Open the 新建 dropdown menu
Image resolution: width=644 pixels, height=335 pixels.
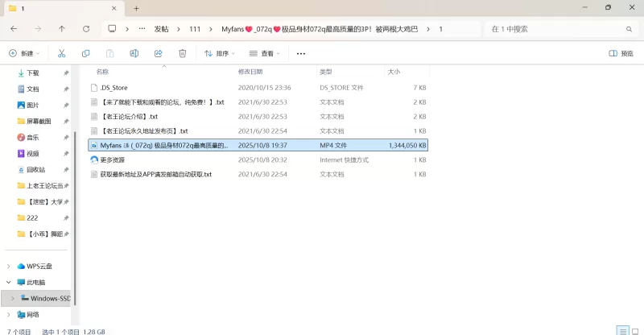[24, 53]
